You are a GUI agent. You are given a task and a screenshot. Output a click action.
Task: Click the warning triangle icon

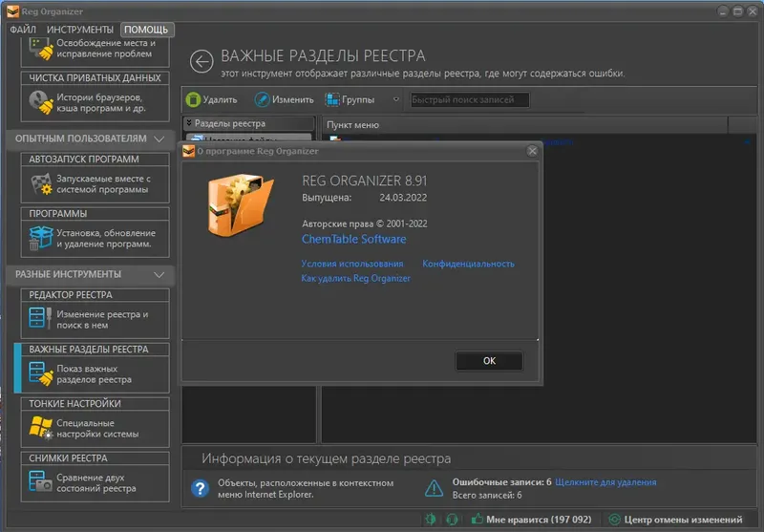tap(434, 488)
